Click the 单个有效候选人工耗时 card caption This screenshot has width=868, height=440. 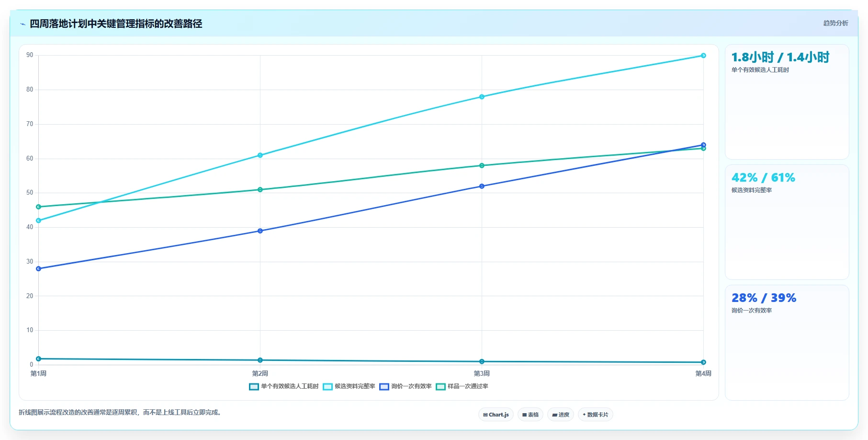coord(760,70)
